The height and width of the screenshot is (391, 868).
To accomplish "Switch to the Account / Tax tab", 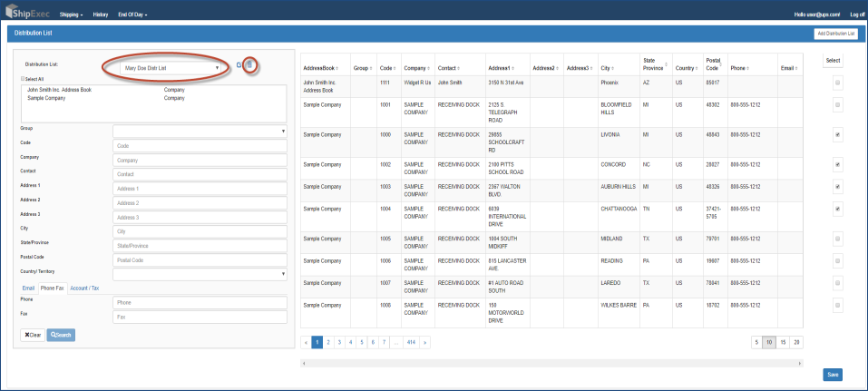I will coord(85,288).
